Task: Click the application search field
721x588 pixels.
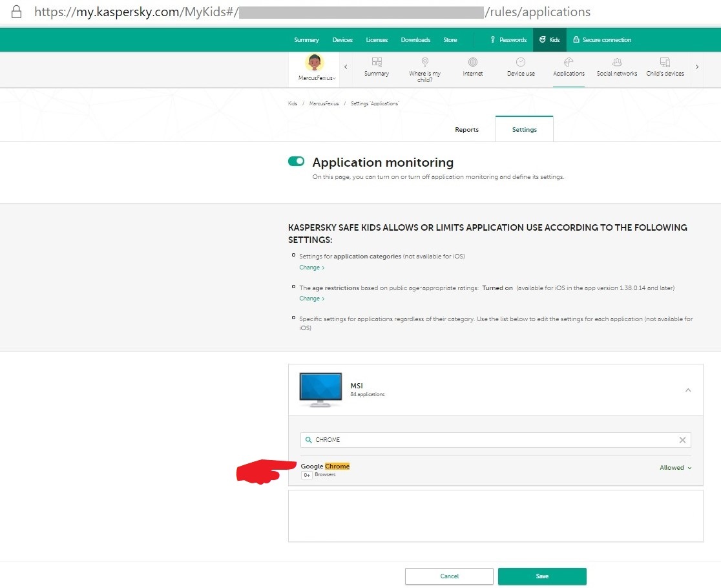Action: click(496, 440)
